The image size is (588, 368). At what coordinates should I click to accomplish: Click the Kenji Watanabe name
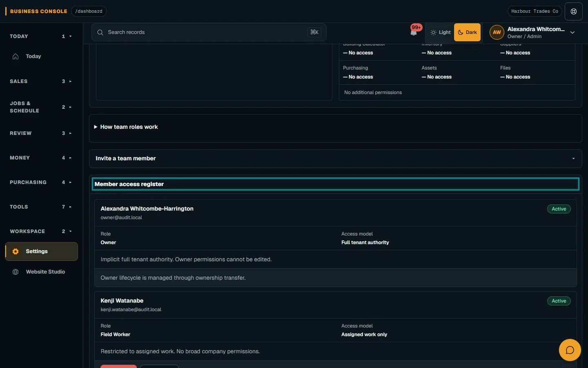tap(122, 301)
